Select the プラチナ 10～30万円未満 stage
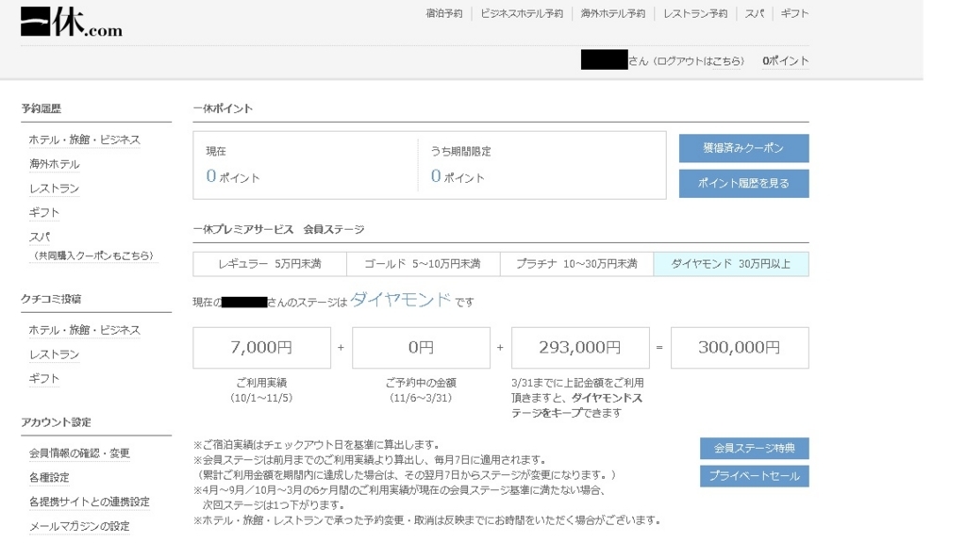 point(576,264)
